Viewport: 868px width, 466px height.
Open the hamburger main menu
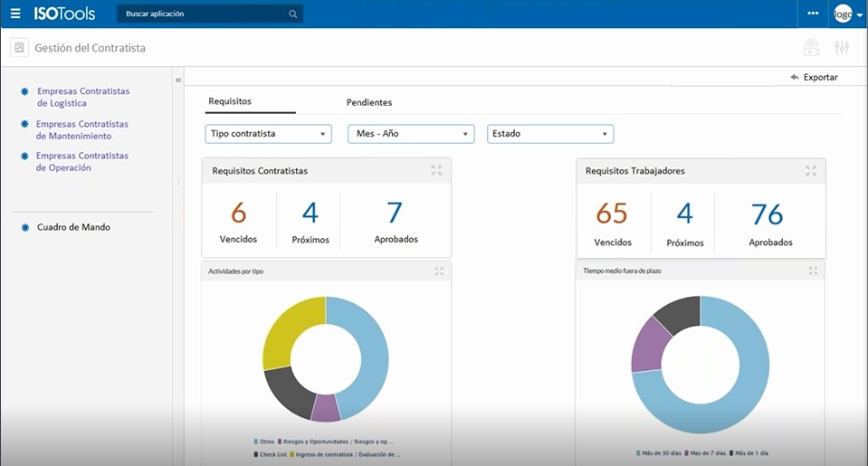(x=15, y=14)
